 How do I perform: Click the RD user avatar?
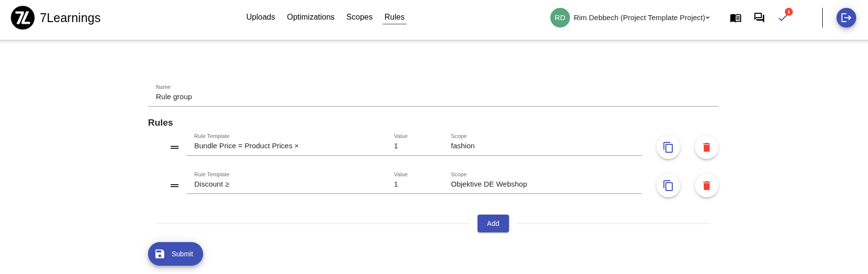point(560,18)
